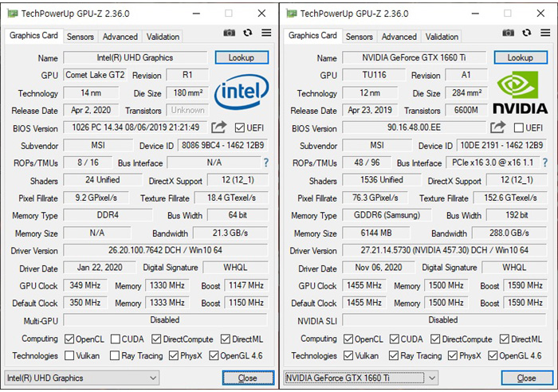This screenshot has height=392, width=558.
Task: Click the Lookup button in the Intel window
Action: tap(242, 57)
